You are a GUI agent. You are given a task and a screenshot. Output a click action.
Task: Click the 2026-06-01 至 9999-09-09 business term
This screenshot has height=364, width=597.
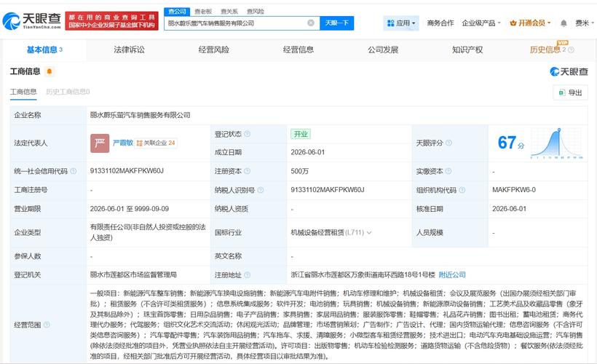pos(130,209)
